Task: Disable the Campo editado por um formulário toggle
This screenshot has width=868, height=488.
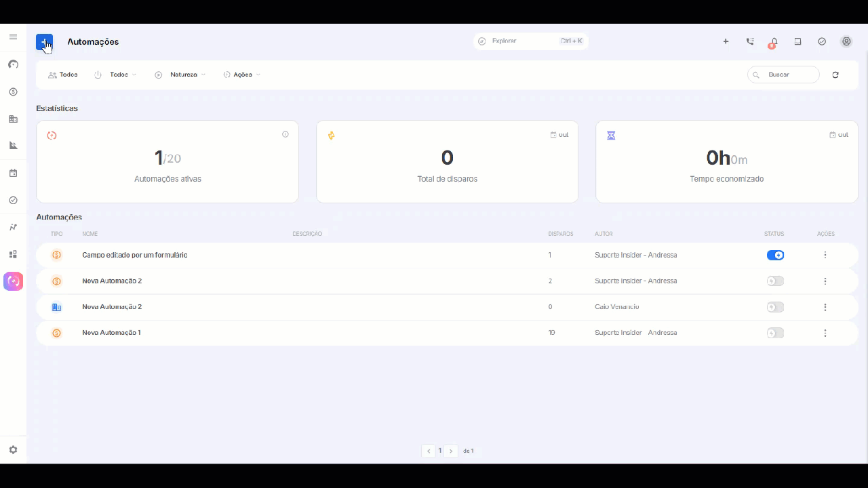Action: pyautogui.click(x=775, y=255)
